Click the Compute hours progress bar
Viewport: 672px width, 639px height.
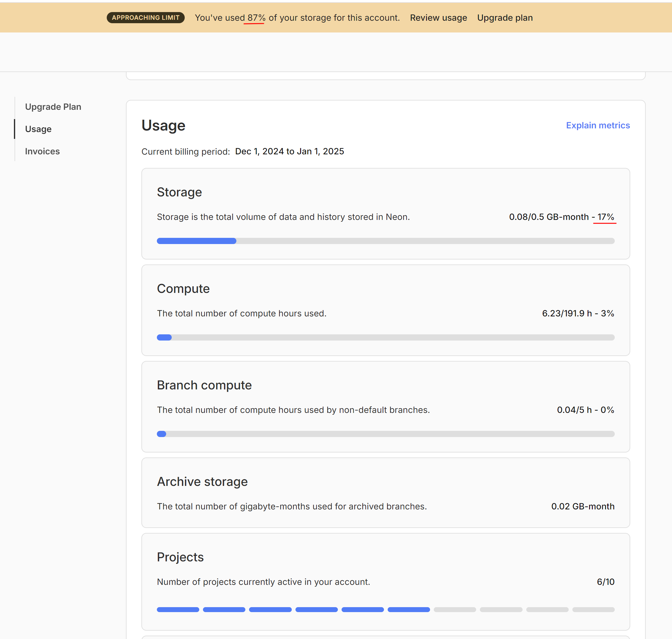(385, 337)
